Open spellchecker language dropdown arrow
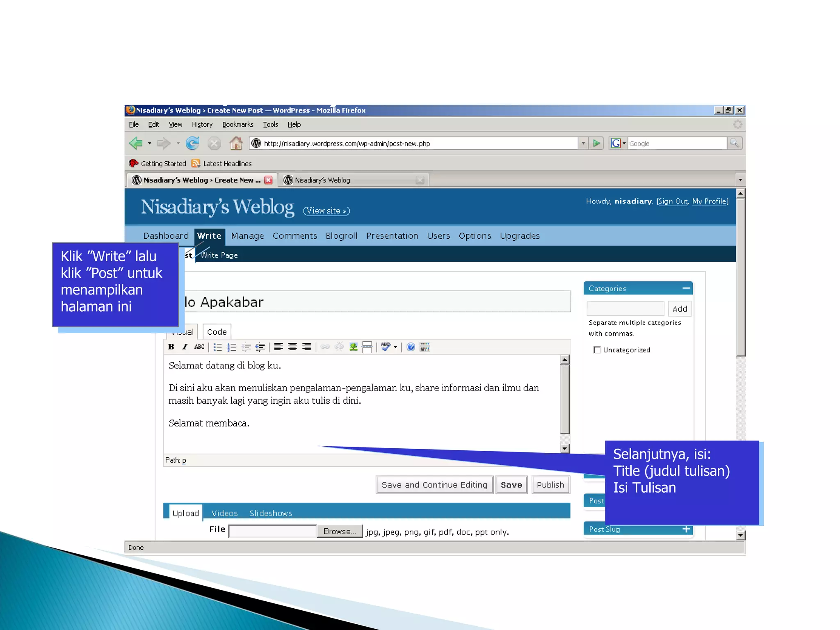The height and width of the screenshot is (630, 840). pyautogui.click(x=395, y=347)
